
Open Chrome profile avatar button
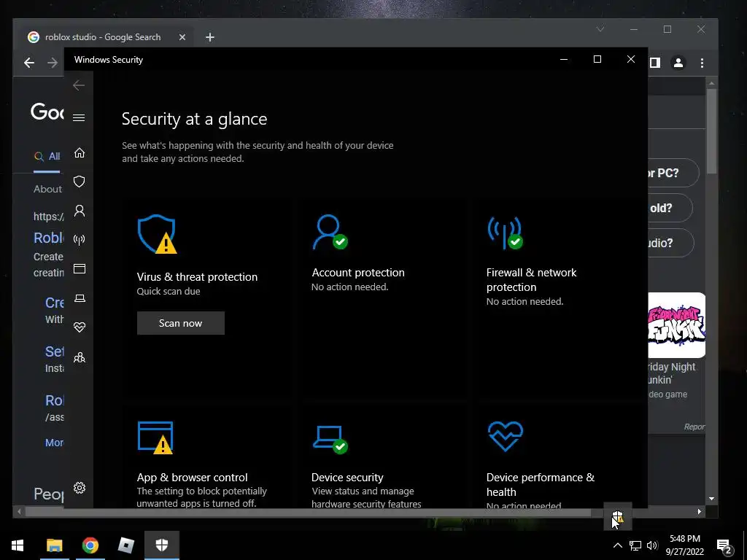tap(678, 63)
